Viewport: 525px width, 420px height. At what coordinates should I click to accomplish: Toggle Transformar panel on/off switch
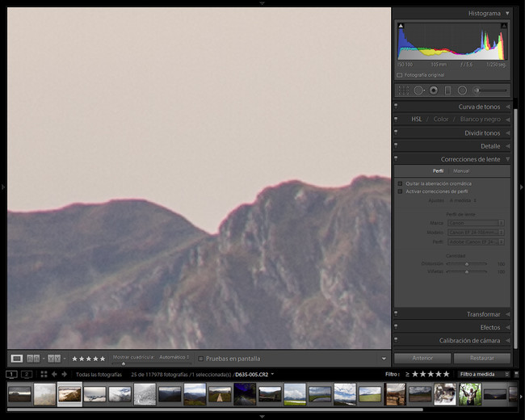pyautogui.click(x=396, y=313)
